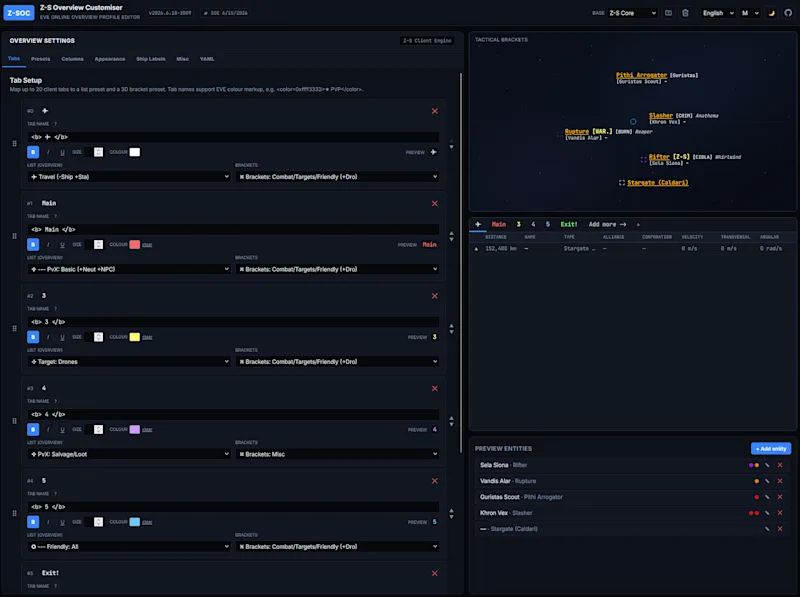Open the Target: Drones list dropdown
Viewport: 800px width, 597px height.
point(129,361)
